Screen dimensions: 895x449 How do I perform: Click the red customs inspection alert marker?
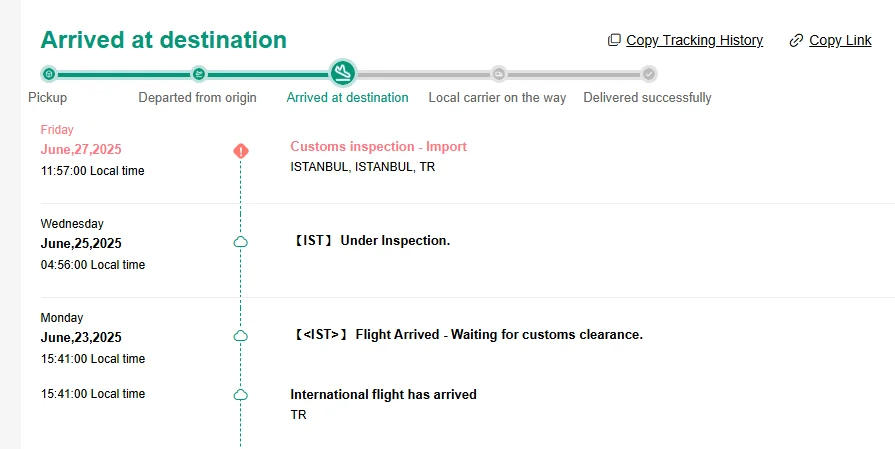click(x=240, y=151)
